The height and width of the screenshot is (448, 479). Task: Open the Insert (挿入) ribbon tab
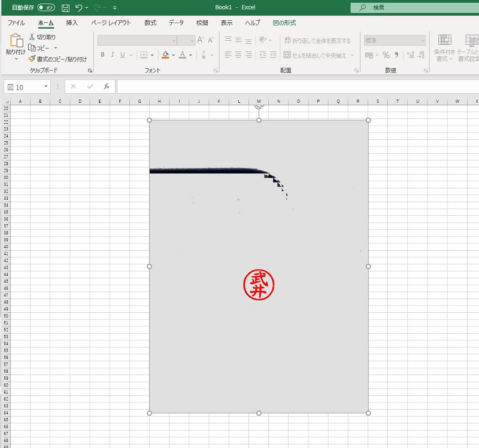72,23
